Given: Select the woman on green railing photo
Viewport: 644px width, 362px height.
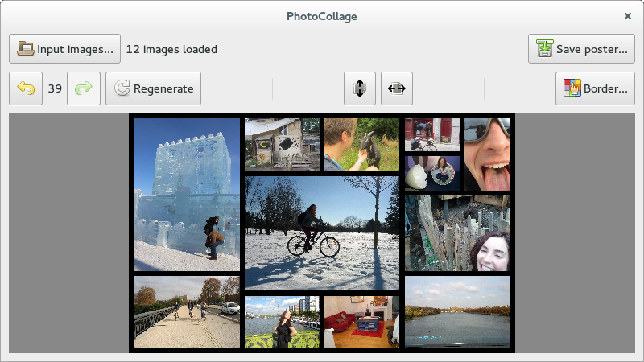Looking at the screenshot, I should [283, 322].
